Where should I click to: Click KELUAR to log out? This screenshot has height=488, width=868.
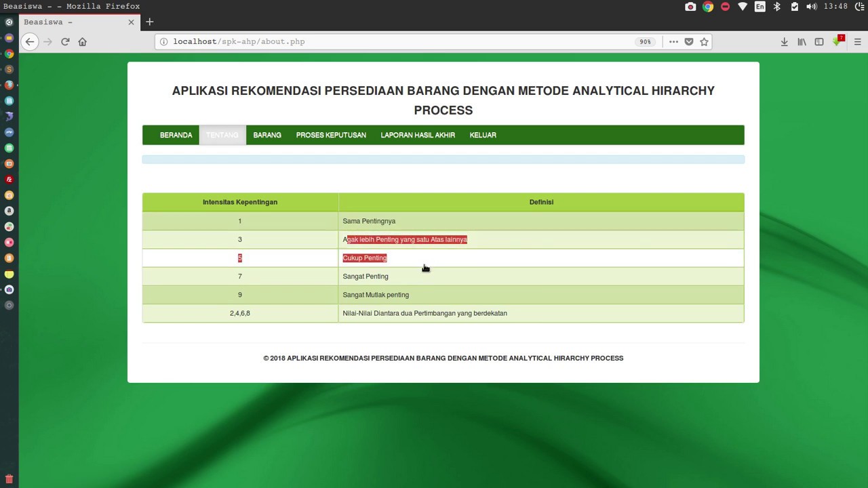[483, 135]
